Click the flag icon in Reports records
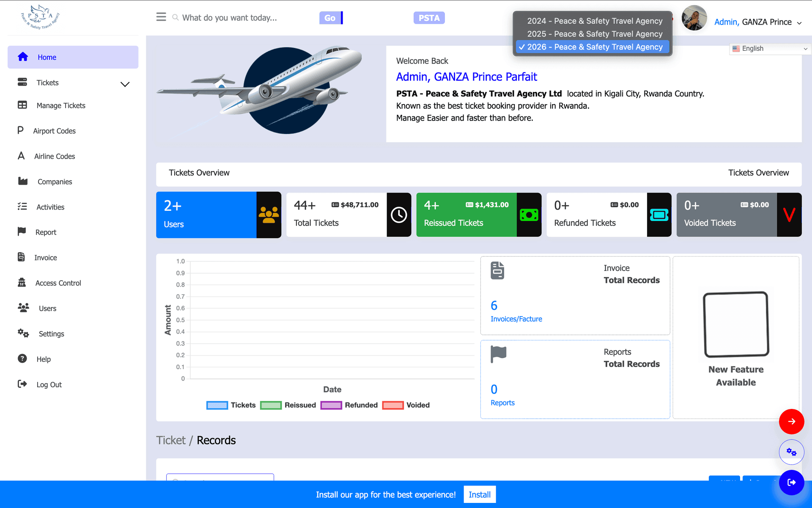812x508 pixels. 498,354
